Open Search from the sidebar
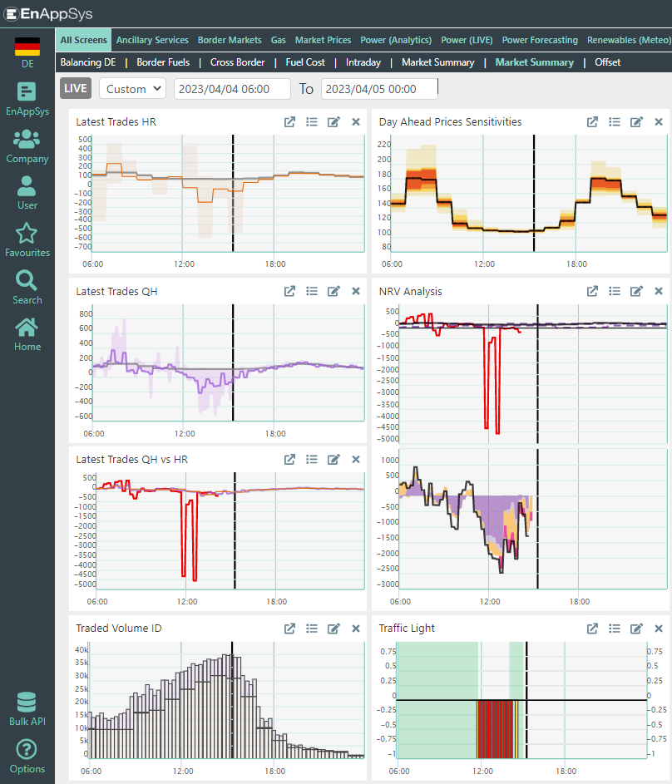 point(27,288)
